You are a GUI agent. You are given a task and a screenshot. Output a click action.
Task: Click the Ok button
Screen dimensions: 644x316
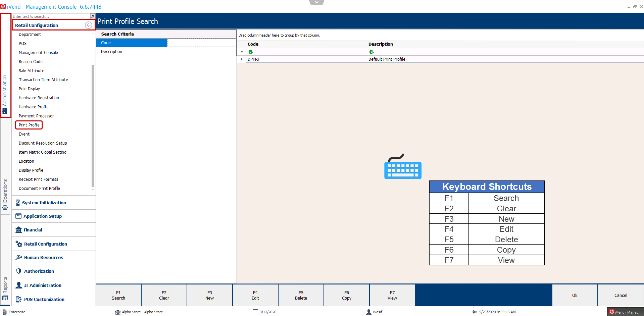(x=575, y=295)
